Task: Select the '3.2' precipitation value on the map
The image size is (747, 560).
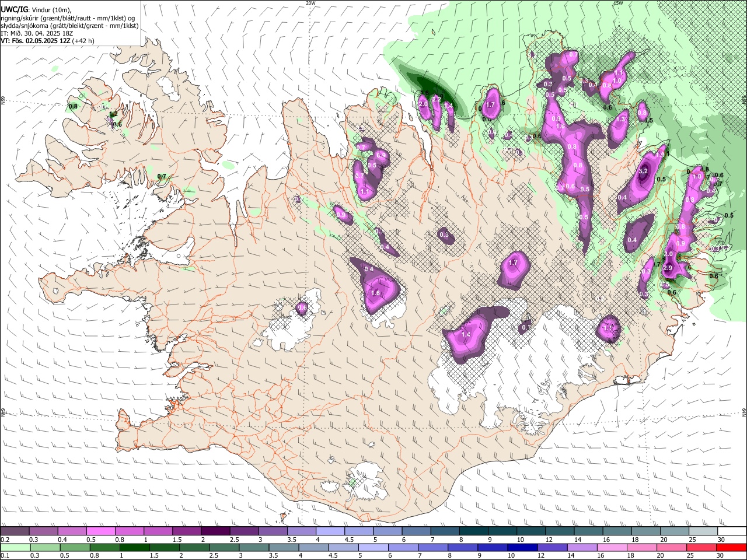Action: 644,171
